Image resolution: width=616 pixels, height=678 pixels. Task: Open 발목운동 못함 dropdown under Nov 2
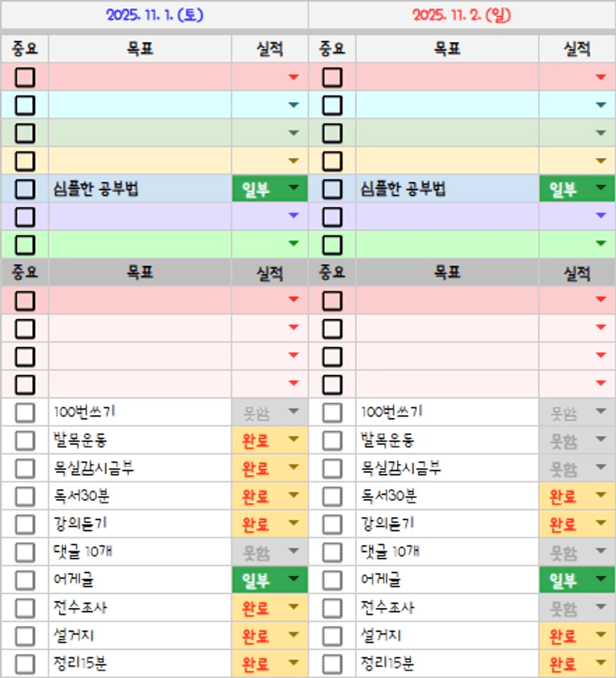[600, 440]
